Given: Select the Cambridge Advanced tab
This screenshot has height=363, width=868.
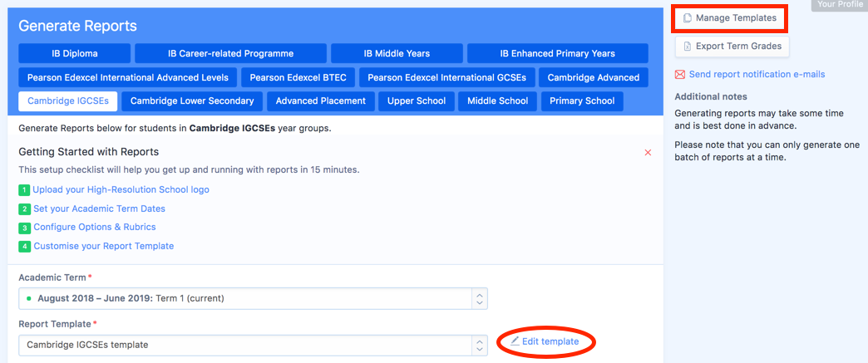Looking at the screenshot, I should tap(594, 77).
